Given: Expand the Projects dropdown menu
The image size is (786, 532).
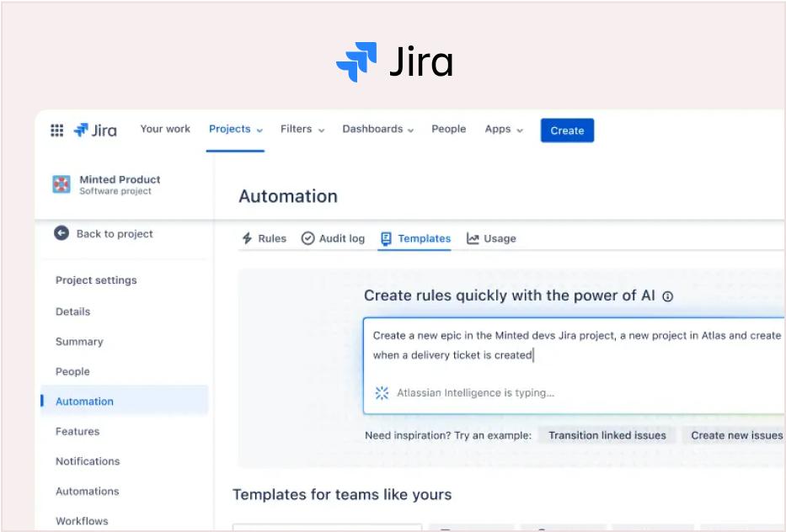Looking at the screenshot, I should 236,130.
